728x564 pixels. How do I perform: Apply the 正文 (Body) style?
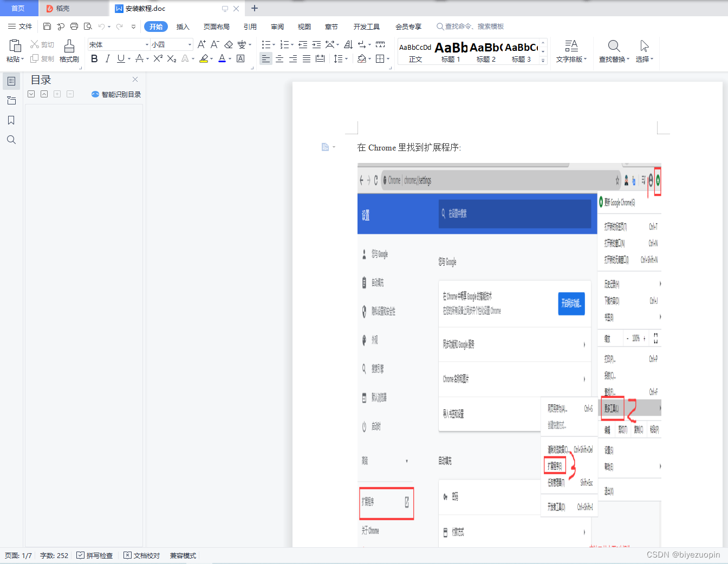coord(415,53)
